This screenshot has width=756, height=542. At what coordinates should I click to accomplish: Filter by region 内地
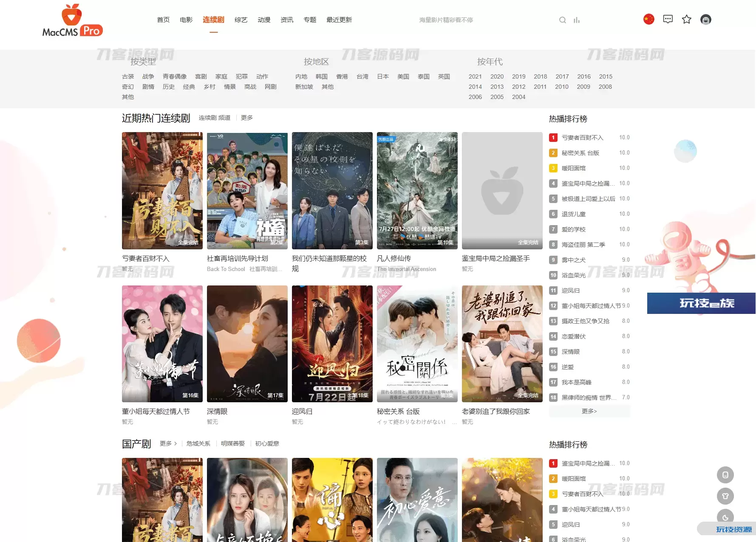pos(301,76)
